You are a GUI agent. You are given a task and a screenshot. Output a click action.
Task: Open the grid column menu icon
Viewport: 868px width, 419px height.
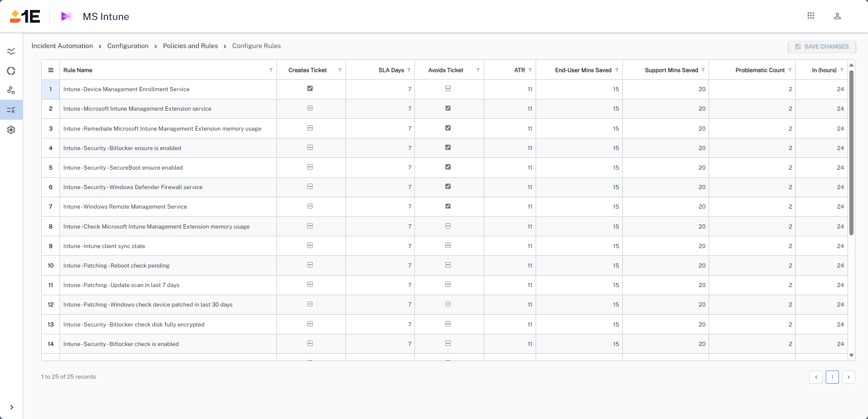tap(51, 70)
